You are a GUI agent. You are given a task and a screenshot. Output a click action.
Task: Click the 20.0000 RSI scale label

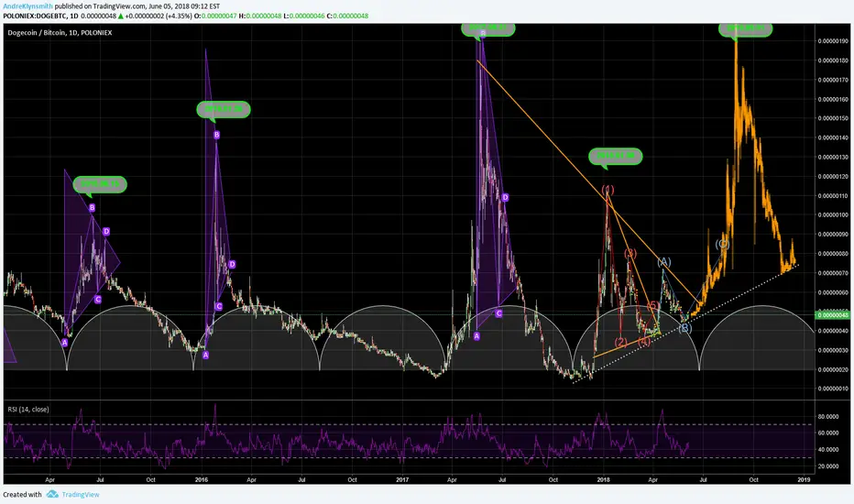point(827,466)
